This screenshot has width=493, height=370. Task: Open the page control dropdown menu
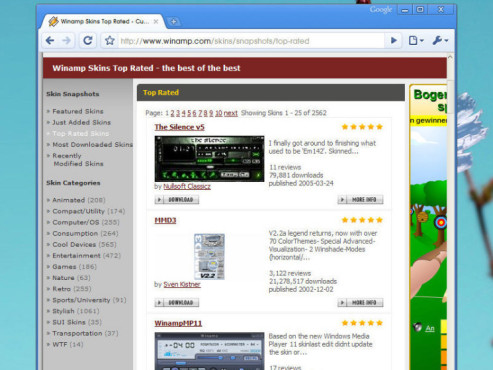pos(416,41)
